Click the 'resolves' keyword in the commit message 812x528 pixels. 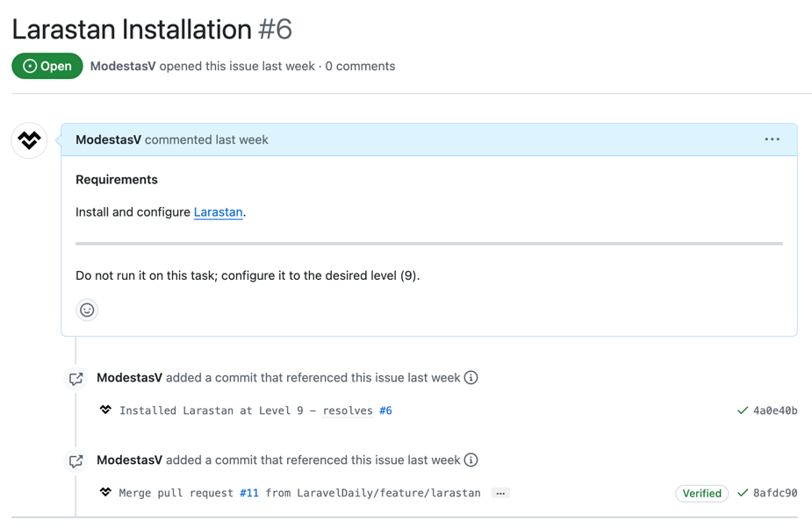pyautogui.click(x=348, y=410)
